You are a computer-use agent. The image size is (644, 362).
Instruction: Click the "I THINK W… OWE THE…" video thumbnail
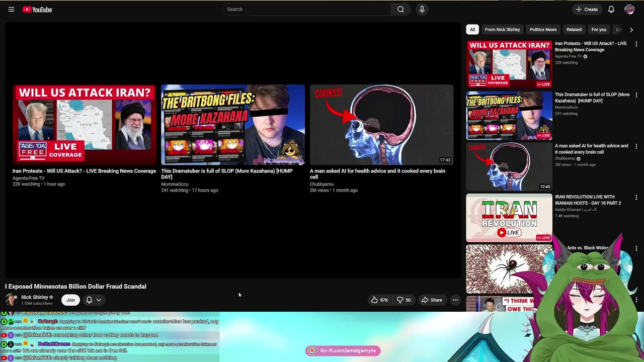[509, 304]
